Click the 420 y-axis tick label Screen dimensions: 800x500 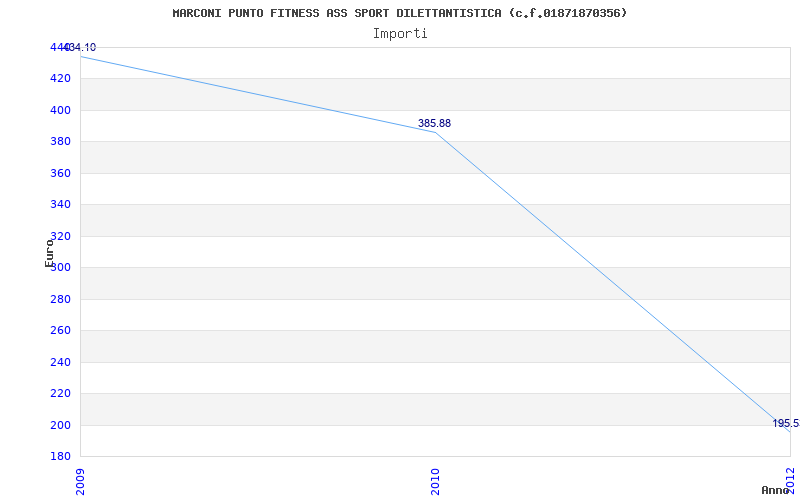tap(60, 79)
